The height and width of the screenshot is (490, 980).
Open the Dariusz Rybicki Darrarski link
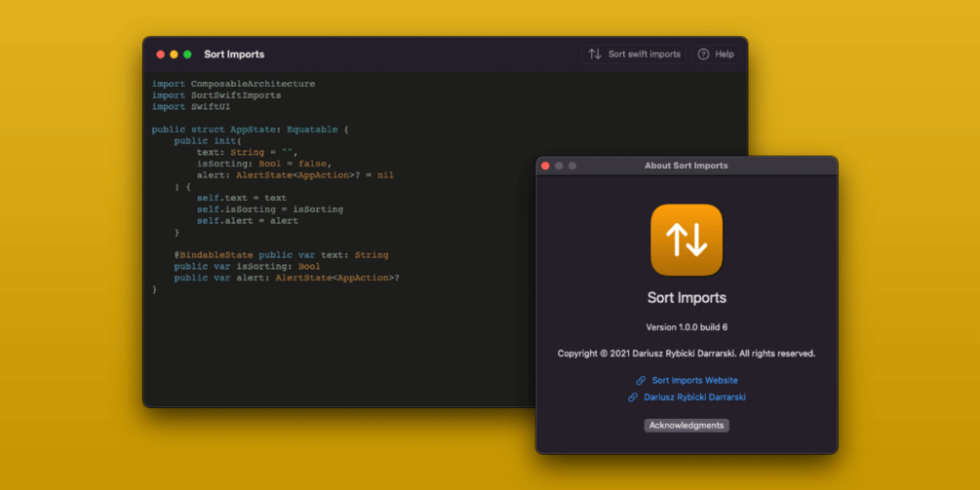click(694, 397)
